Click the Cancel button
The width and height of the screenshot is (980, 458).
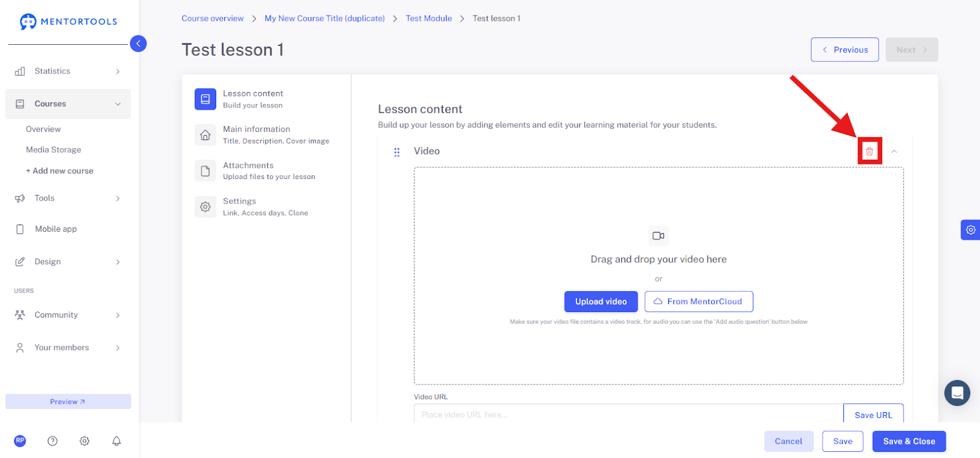788,441
